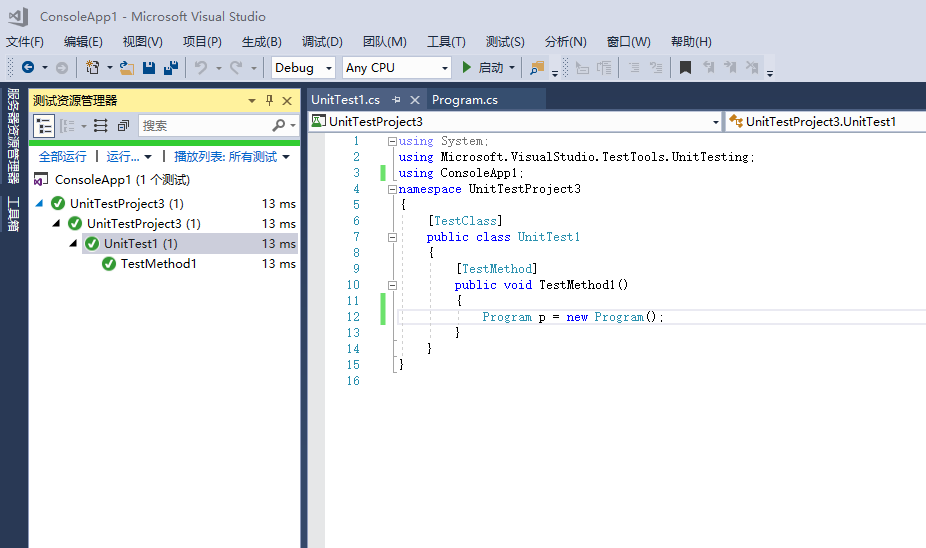926x548 pixels.
Task: Click the New Project toolbar icon
Action: 92,67
